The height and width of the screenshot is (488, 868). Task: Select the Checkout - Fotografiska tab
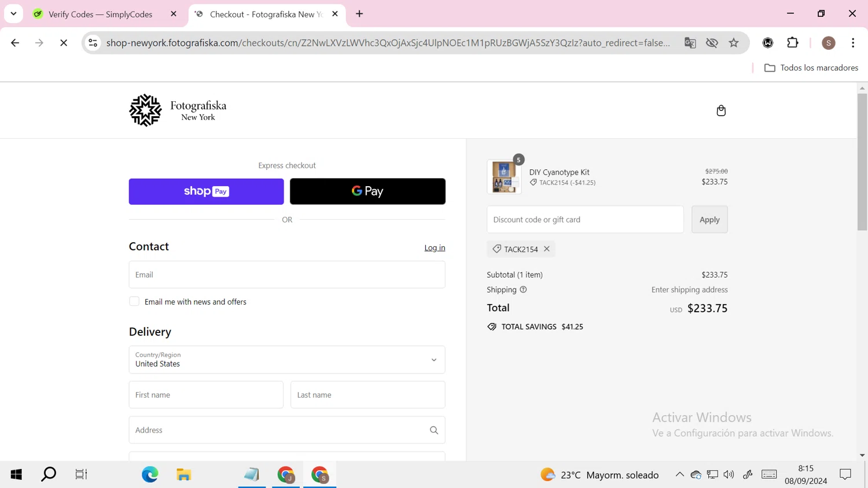click(266, 14)
